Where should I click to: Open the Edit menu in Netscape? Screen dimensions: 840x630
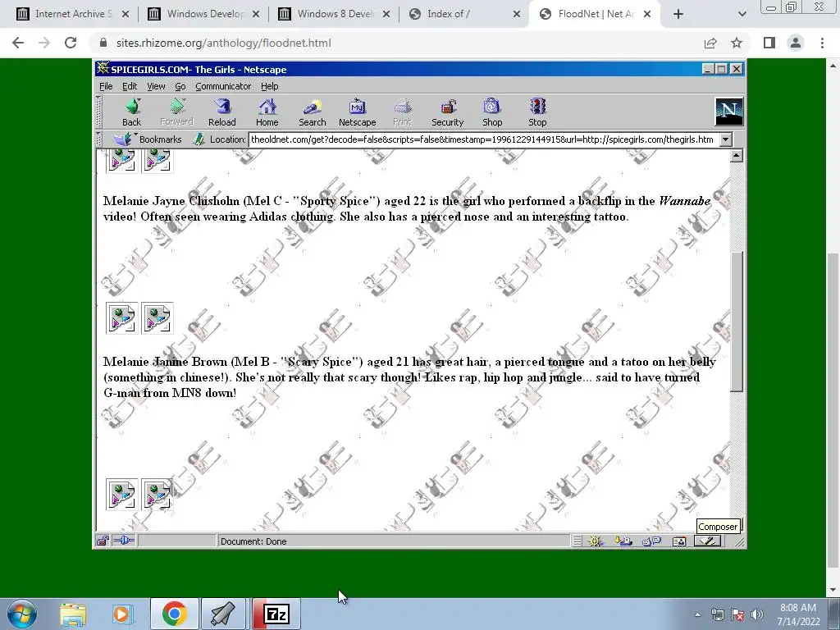point(130,86)
